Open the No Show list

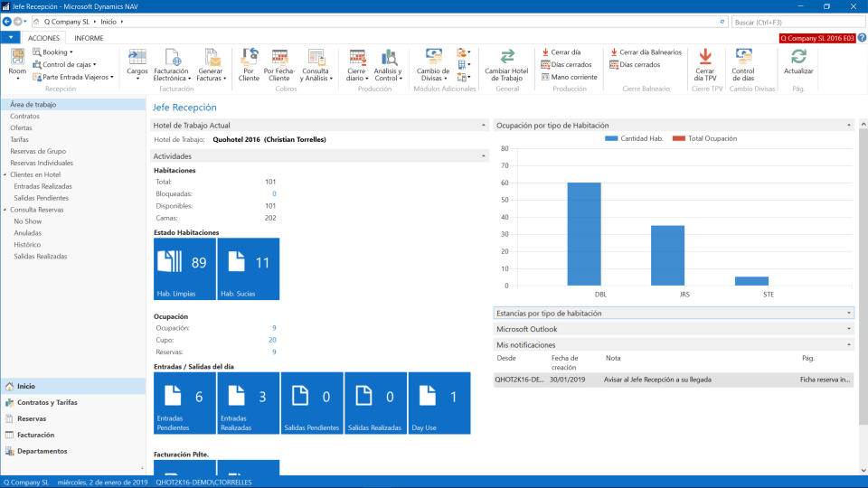click(x=28, y=221)
